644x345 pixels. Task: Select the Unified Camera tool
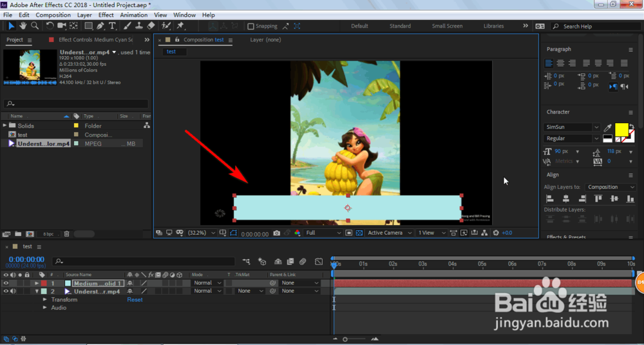(62, 26)
